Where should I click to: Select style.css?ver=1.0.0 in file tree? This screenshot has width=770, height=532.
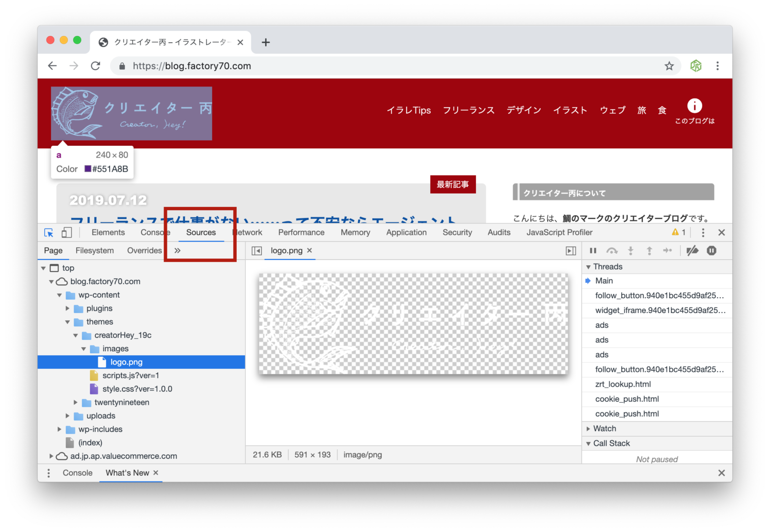point(137,389)
